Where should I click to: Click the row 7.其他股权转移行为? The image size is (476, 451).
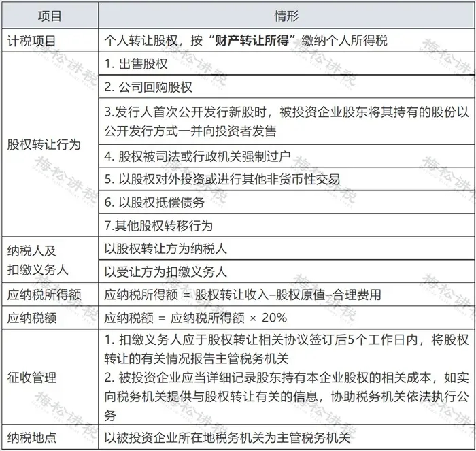click(286, 225)
